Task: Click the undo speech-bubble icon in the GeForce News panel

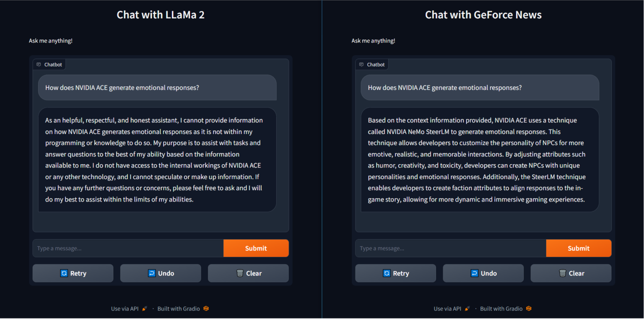Action: pos(475,273)
